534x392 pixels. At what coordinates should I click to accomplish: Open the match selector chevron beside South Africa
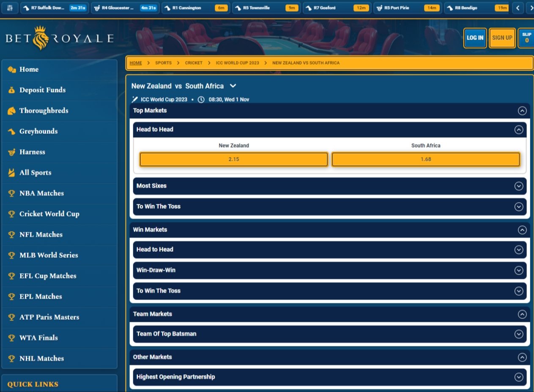click(233, 86)
